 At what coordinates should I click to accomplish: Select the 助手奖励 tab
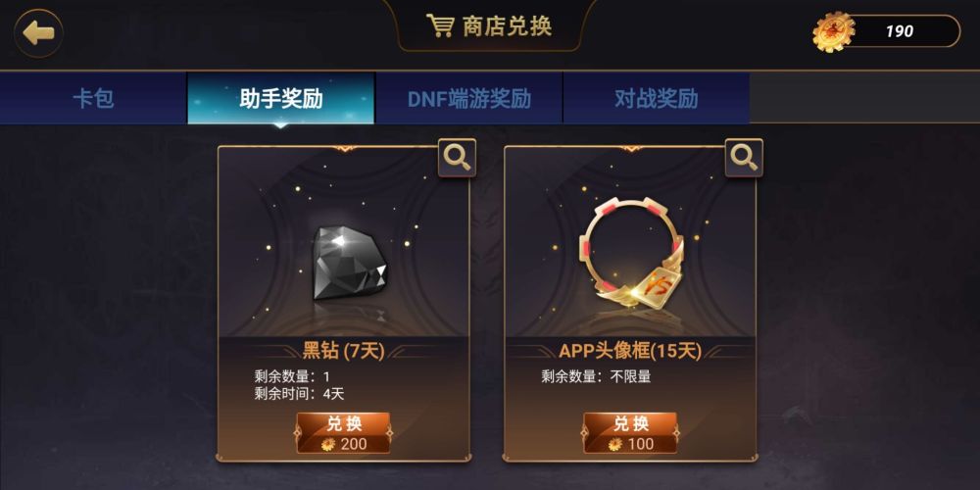(x=281, y=98)
